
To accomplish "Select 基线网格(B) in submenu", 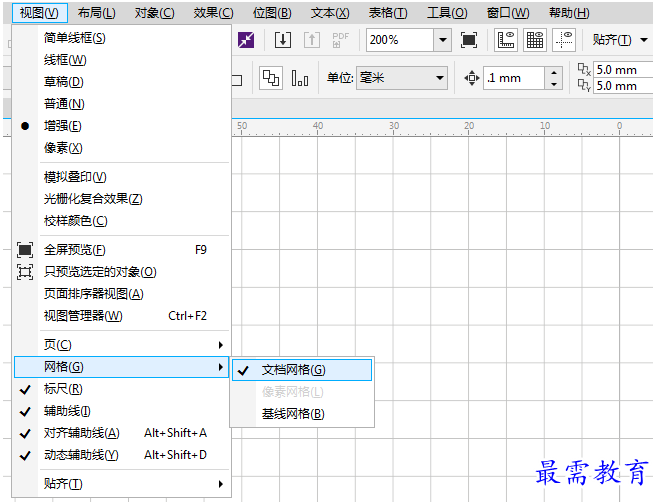I will 302,414.
